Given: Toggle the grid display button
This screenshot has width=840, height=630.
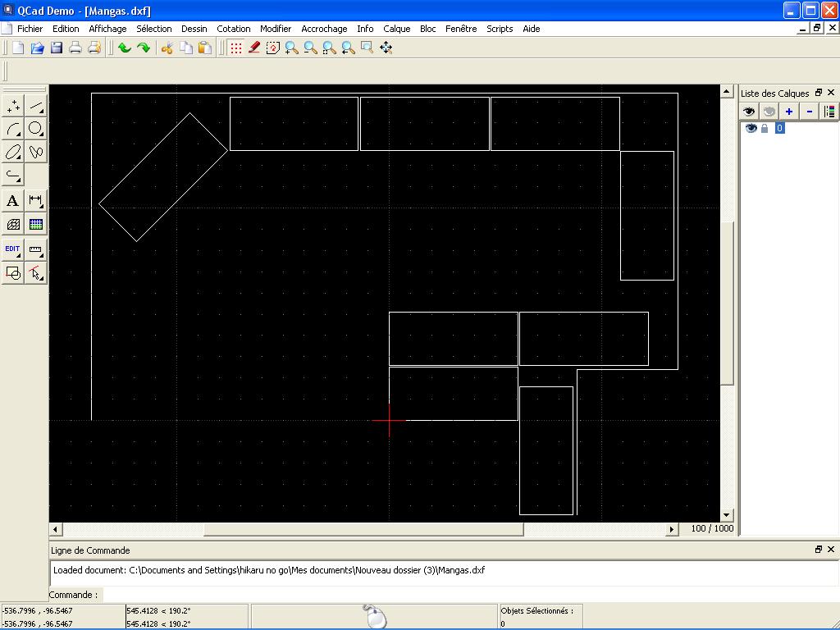Looking at the screenshot, I should click(x=236, y=48).
